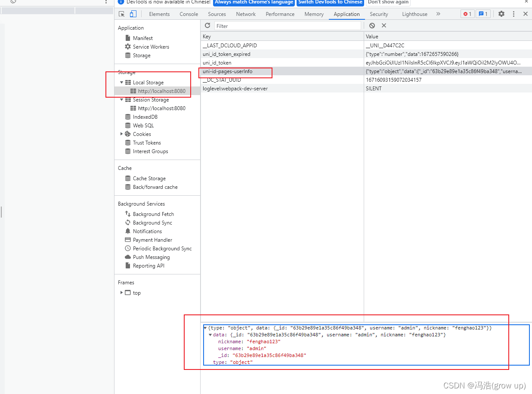Open the DevTools settings gear

(x=501, y=14)
